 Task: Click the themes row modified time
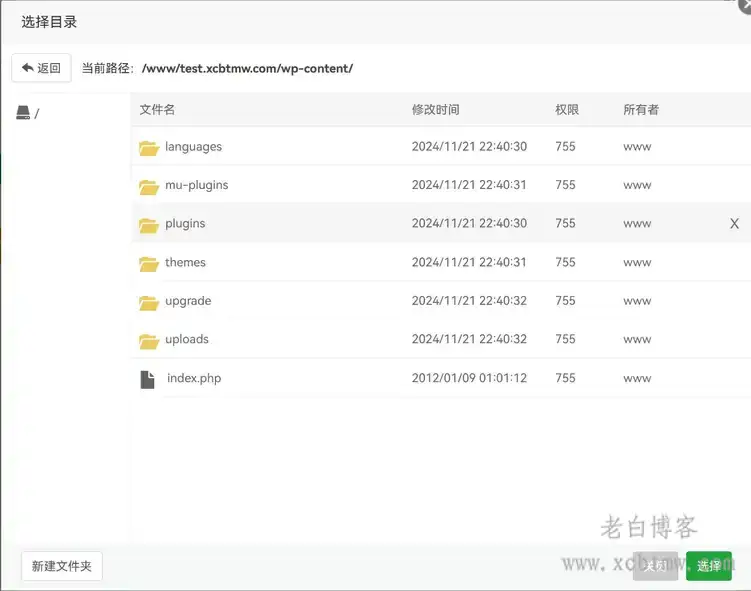pyautogui.click(x=469, y=262)
